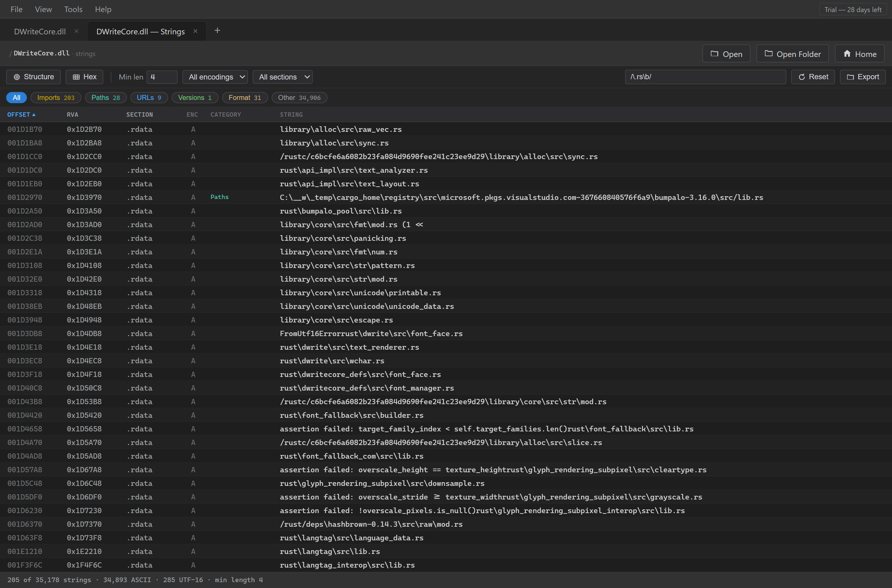Filter by URLs 9 chip

(149, 97)
